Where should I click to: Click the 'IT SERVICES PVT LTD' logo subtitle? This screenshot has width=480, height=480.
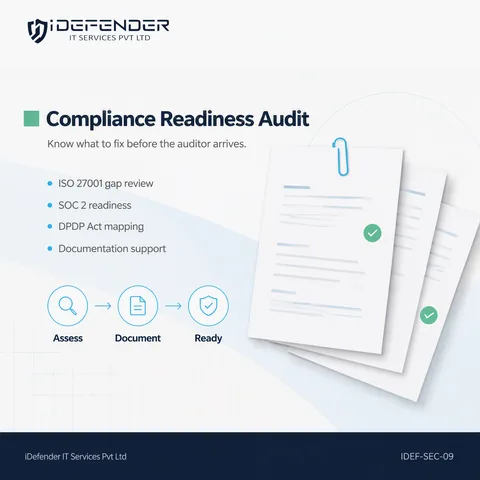coord(110,38)
